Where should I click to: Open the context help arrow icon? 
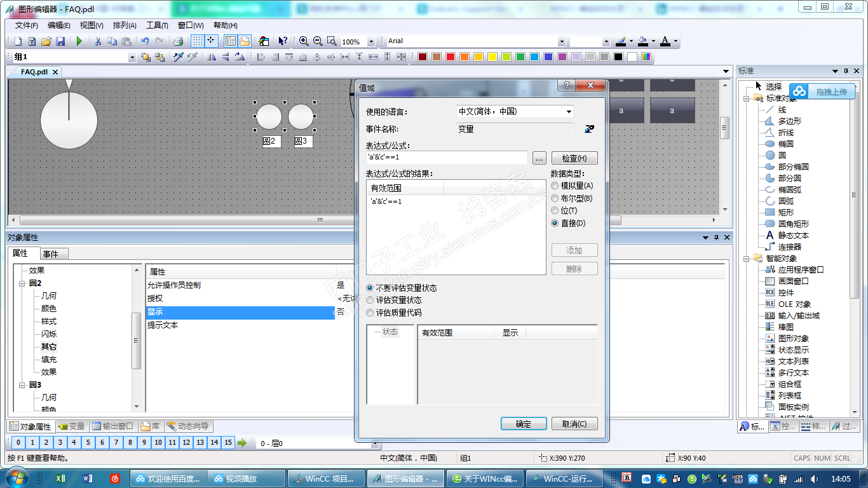(283, 41)
